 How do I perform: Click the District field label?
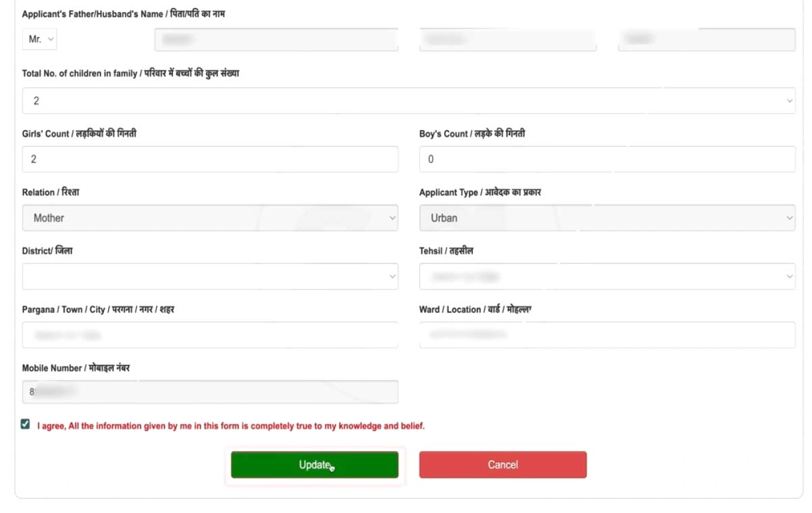pyautogui.click(x=47, y=251)
